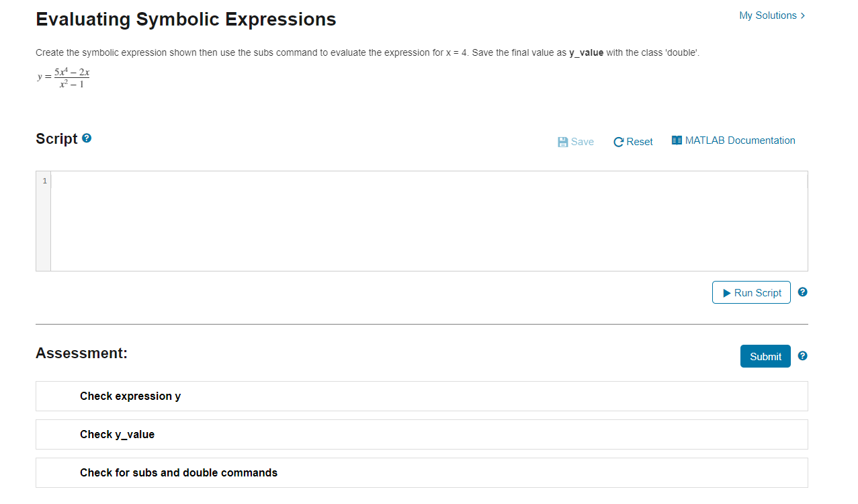This screenshot has width=858, height=504.
Task: Select line number 1 in editor gutter
Action: [44, 181]
